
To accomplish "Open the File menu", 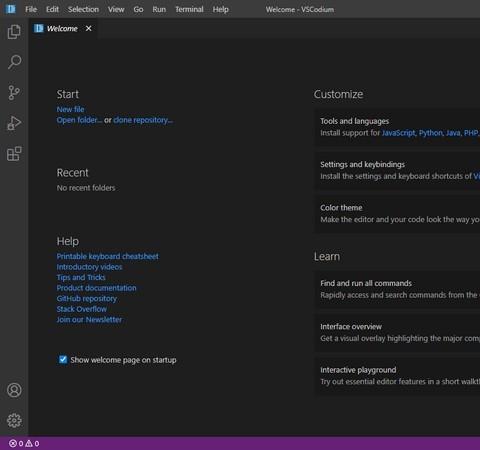I will pos(31,9).
